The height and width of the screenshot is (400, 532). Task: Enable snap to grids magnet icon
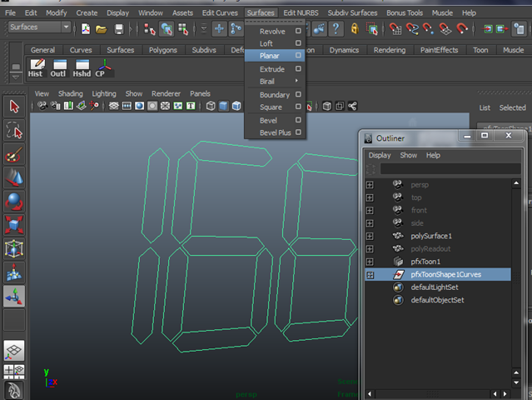(395, 29)
